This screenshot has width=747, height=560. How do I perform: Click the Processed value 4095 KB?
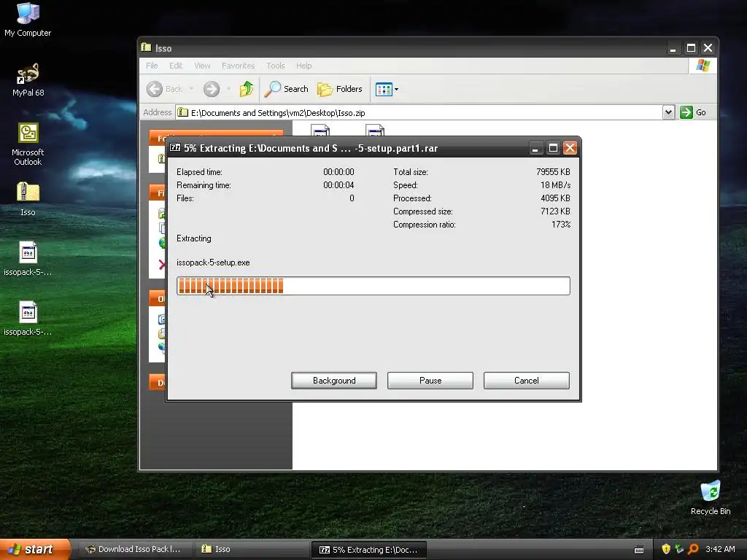(555, 198)
